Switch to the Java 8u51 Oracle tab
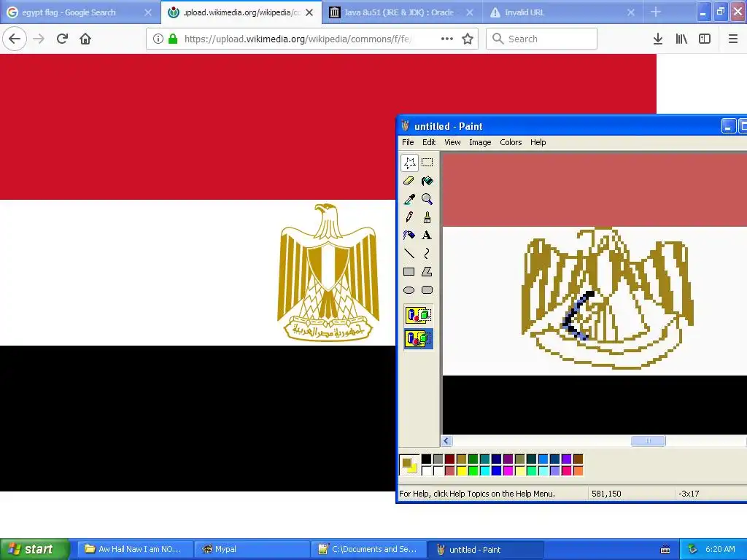This screenshot has height=560, width=747. coord(400,12)
